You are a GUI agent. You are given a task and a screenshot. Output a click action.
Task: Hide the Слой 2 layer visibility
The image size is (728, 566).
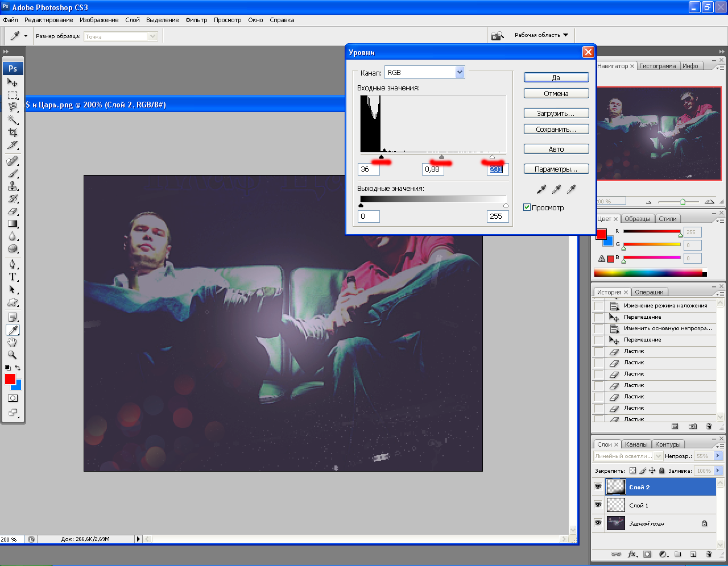pyautogui.click(x=598, y=487)
